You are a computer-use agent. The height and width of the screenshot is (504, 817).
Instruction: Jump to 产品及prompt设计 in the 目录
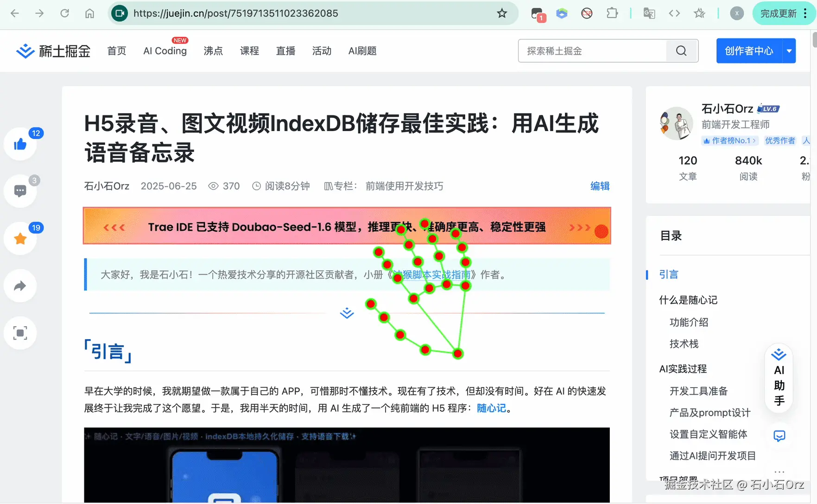(710, 412)
